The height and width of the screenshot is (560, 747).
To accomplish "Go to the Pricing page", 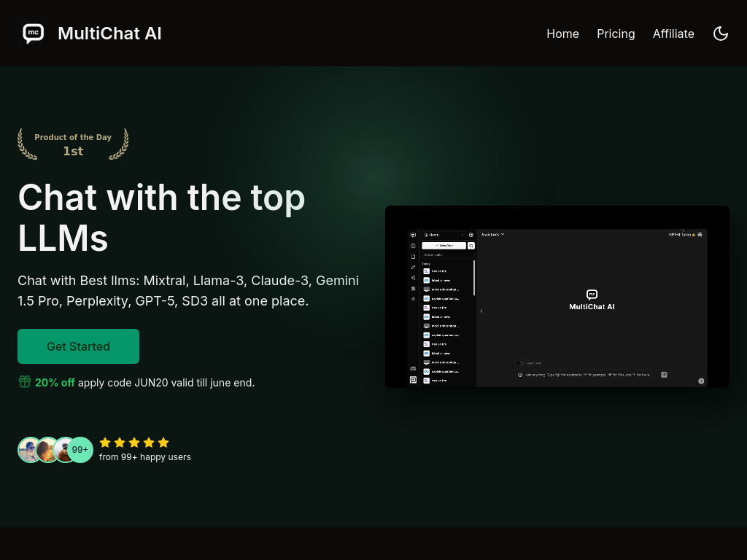I will click(x=616, y=34).
